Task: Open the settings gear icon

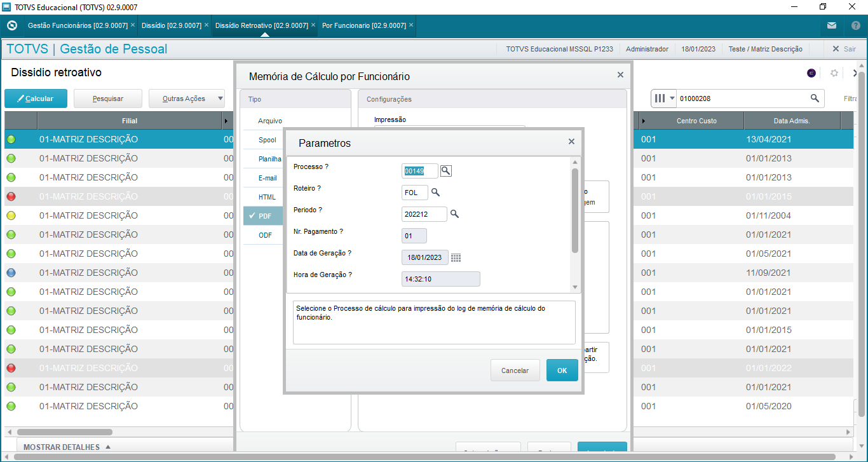Action: point(834,73)
